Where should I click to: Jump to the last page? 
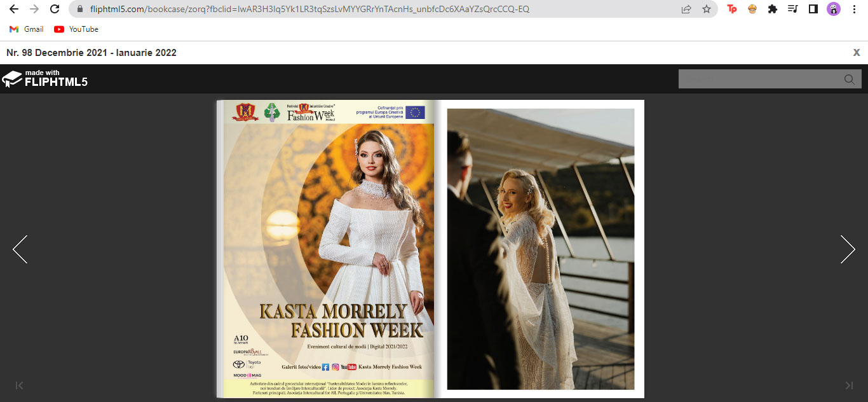(x=849, y=385)
